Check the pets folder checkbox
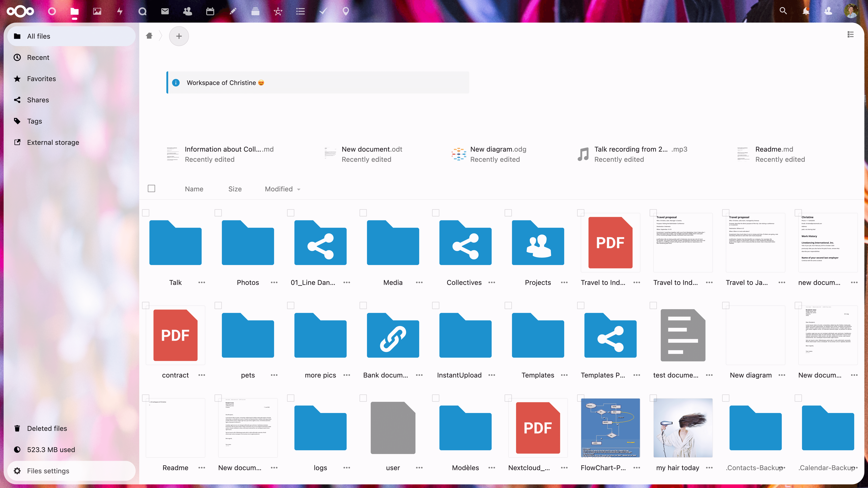Image resolution: width=868 pixels, height=488 pixels. (218, 305)
